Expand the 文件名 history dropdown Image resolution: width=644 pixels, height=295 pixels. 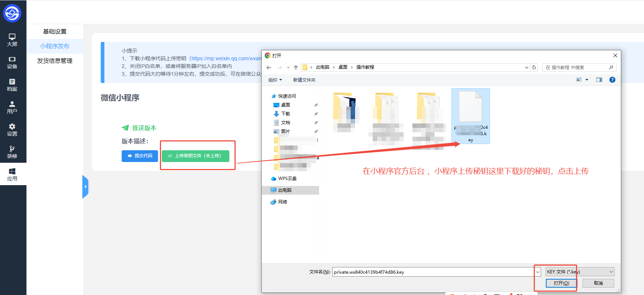pos(538,272)
